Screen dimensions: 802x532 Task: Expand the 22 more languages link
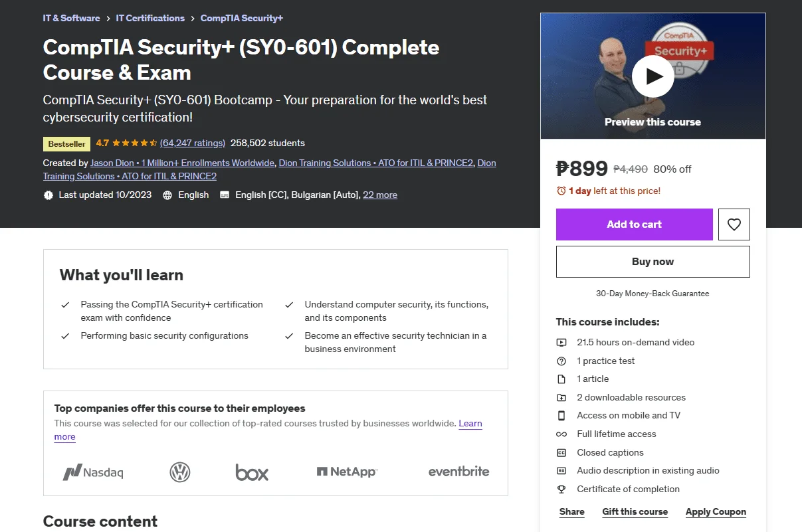point(380,195)
